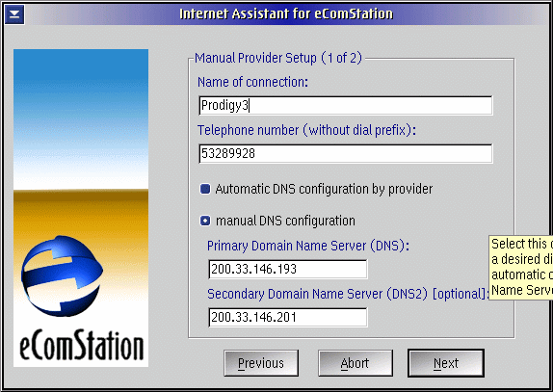Open the window system menu icon
This screenshot has width=553, height=392.
pyautogui.click(x=14, y=14)
